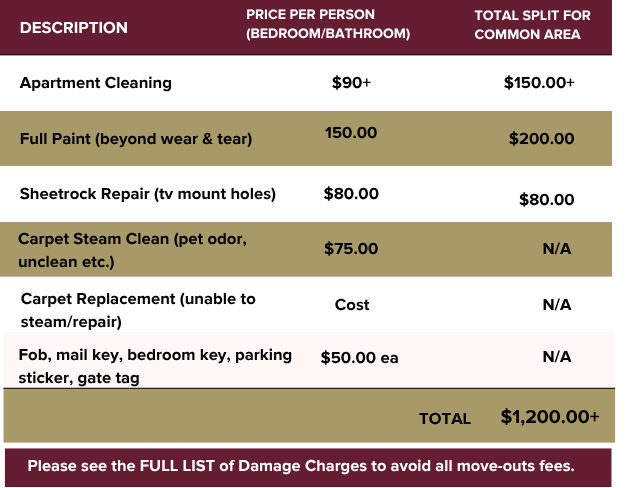Click the $50.00 ea key price
Image resolution: width=639 pixels, height=488 pixels.
pos(359,357)
